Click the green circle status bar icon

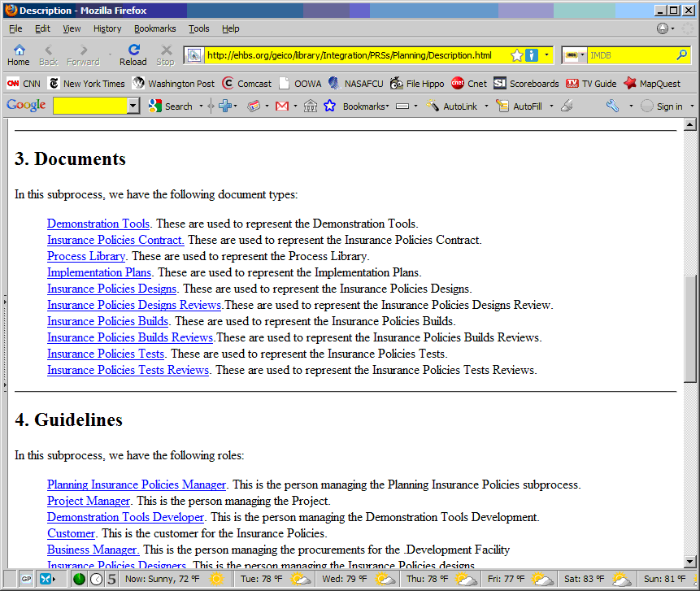click(79, 579)
